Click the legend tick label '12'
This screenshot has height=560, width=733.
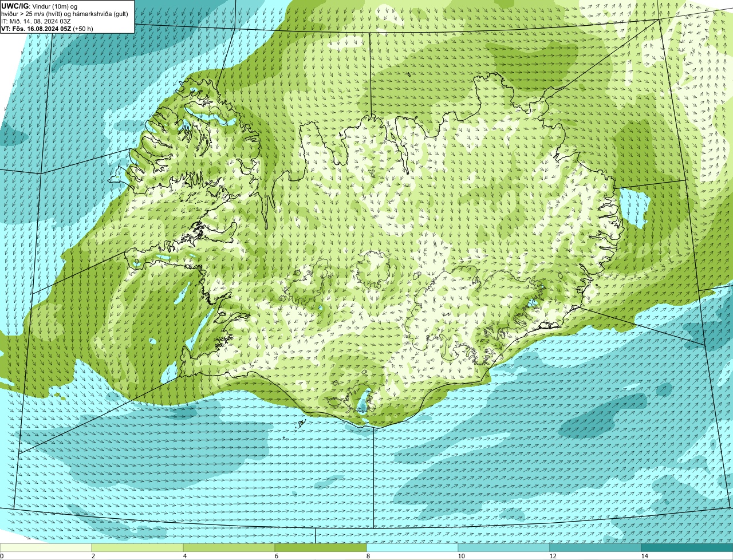(553, 556)
